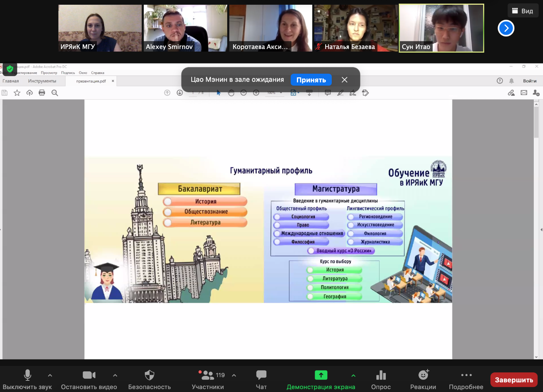Click Демонстрация экрана share screen button
Viewport: 543px width, 392px height.
point(321,380)
